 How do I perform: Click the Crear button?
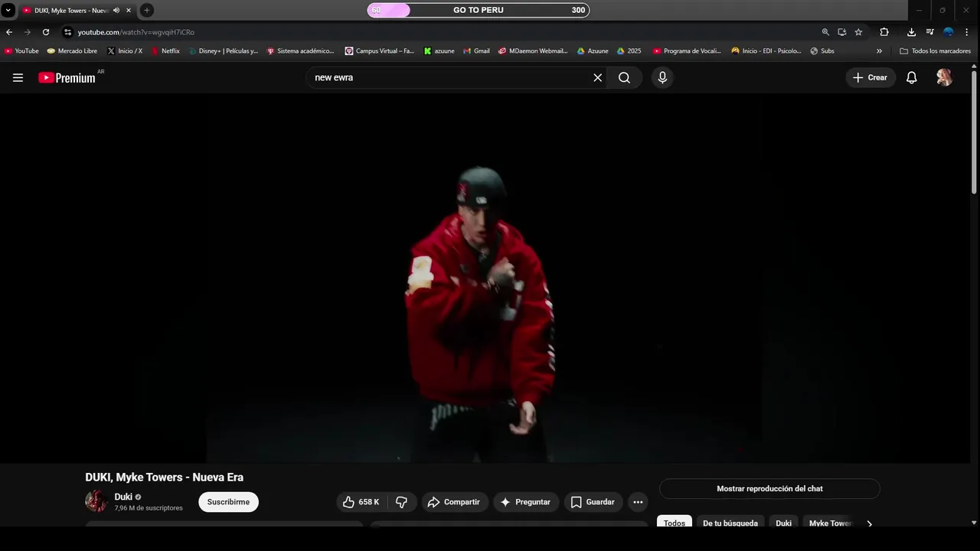click(x=871, y=77)
